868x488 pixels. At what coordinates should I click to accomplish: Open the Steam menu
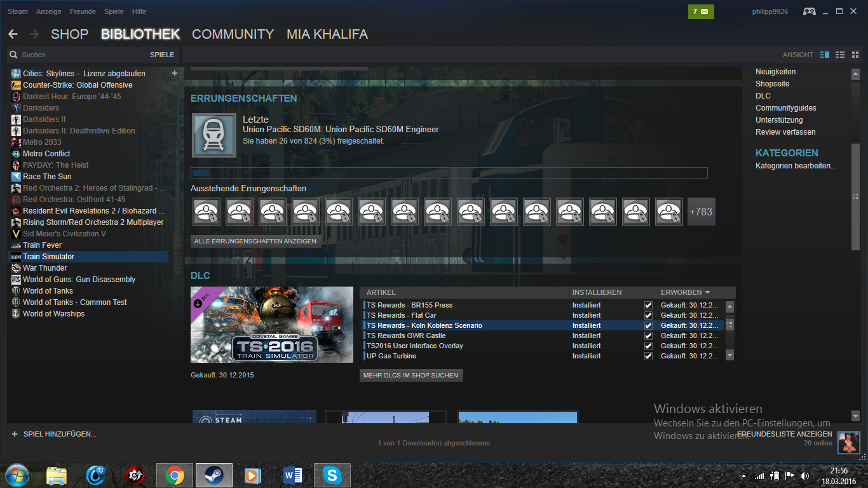click(x=18, y=11)
